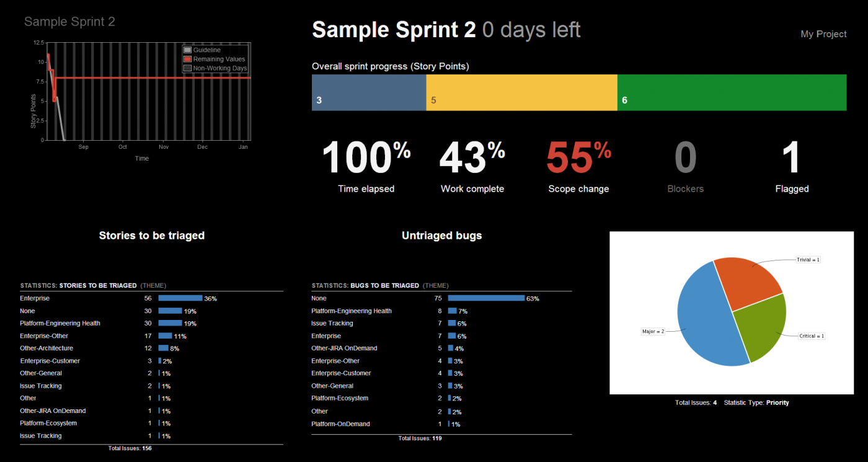Open Platform-OnDemand in bugs to be triaged
The height and width of the screenshot is (462, 868).
(x=340, y=424)
